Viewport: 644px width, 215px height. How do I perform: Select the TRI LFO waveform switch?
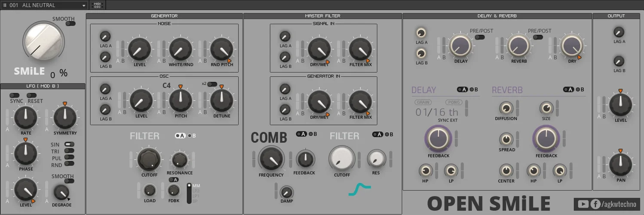(x=69, y=151)
